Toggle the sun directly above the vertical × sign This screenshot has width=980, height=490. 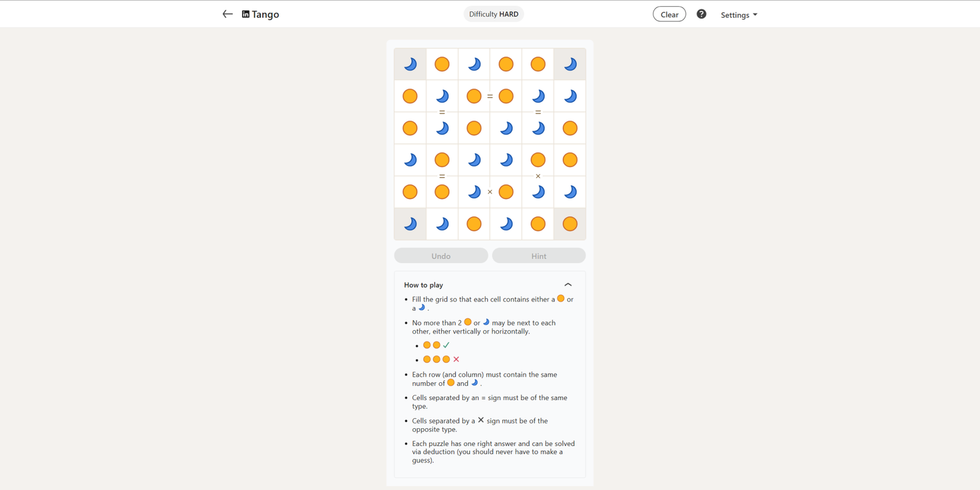click(538, 160)
